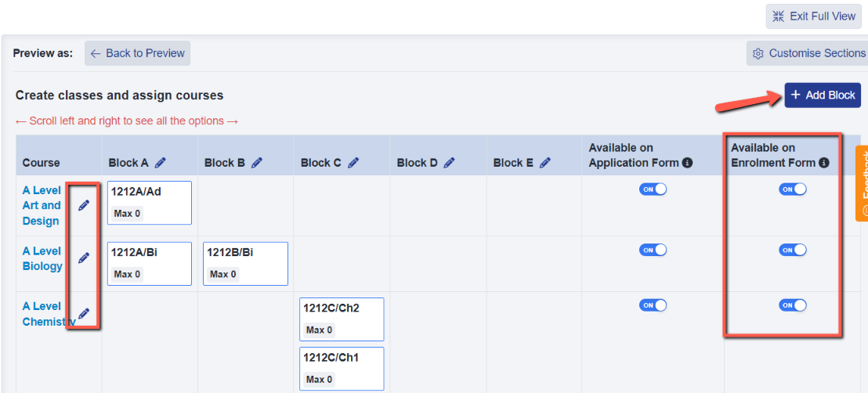
Task: Switch off Chemistry Application Form toggle
Action: (653, 305)
